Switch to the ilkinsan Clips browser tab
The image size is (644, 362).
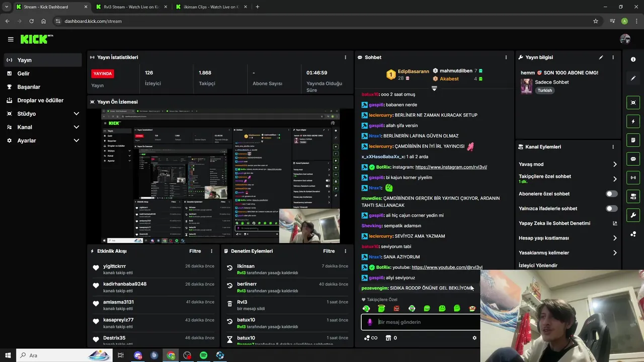click(211, 7)
